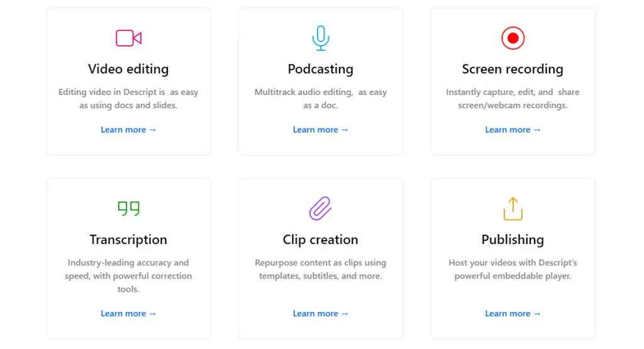Click the Publishing card title
Image resolution: width=644 pixels, height=349 pixels.
513,240
